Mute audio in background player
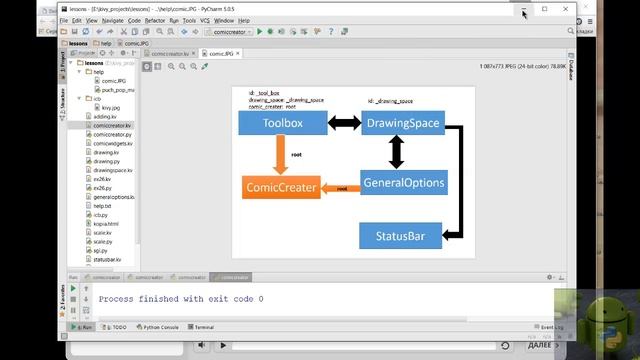Viewport: 640px width, 360px height. coord(202,345)
